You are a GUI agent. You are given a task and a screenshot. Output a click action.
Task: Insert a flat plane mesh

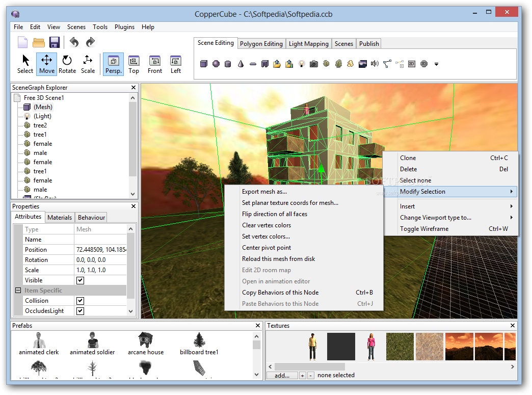(253, 64)
